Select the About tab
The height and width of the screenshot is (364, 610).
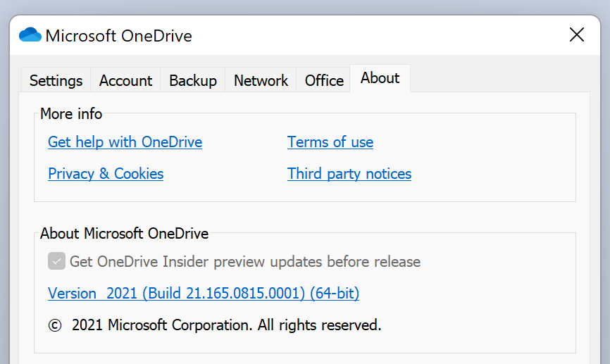(x=380, y=78)
